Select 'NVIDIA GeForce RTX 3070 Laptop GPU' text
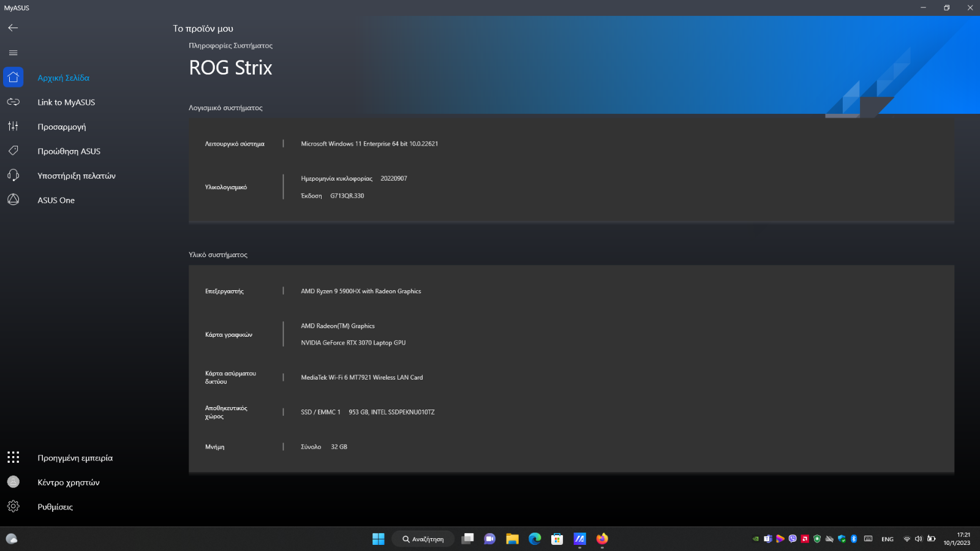The image size is (980, 551). (353, 343)
